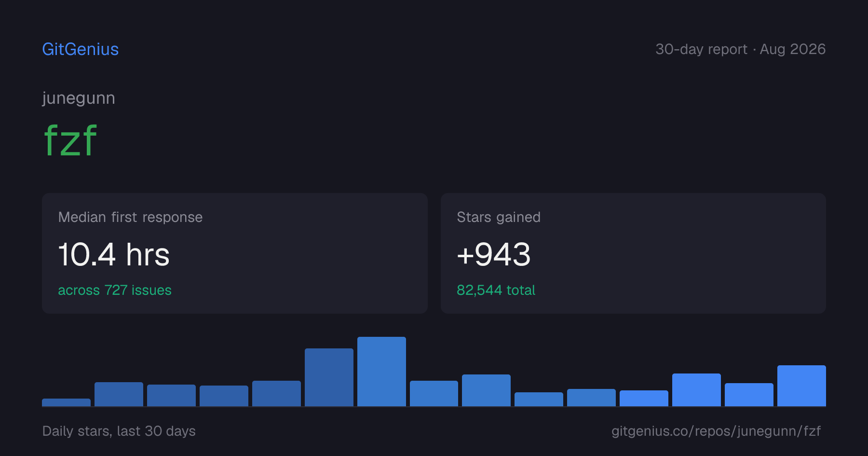Click the shortest bar in the daily stars chart
Image resolution: width=868 pixels, height=456 pixels.
coord(66,402)
